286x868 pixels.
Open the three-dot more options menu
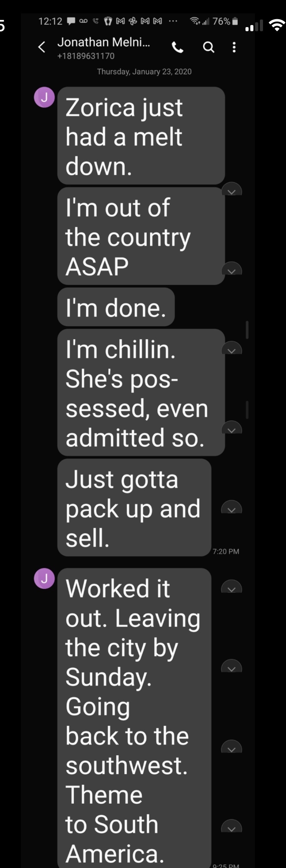pos(234,47)
